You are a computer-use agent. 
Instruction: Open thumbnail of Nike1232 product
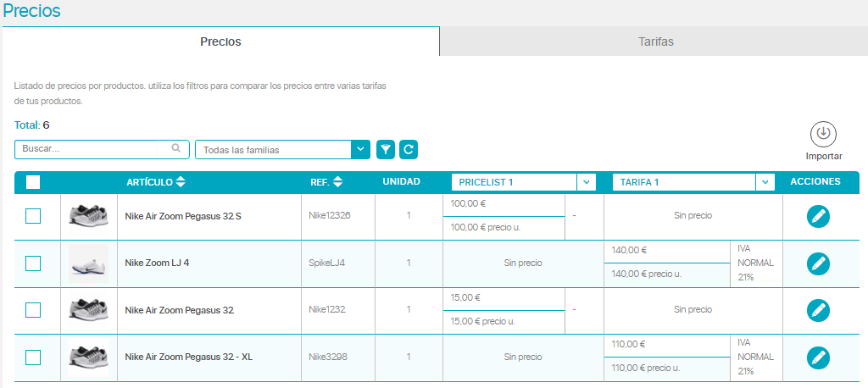pyautogui.click(x=88, y=308)
